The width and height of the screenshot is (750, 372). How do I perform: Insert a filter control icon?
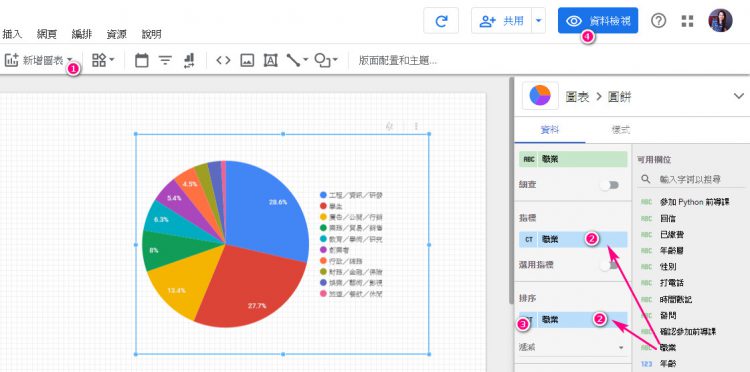[165, 60]
